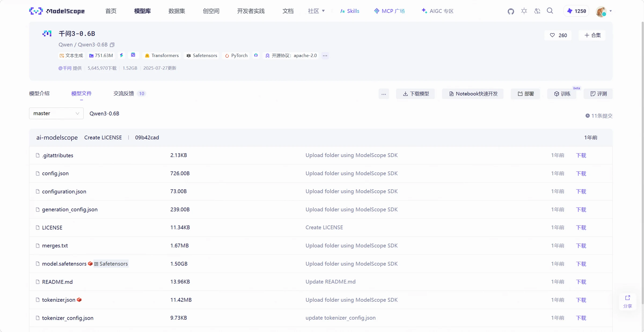Open the 数据集 nav item
This screenshot has width=644, height=332.
point(177,11)
